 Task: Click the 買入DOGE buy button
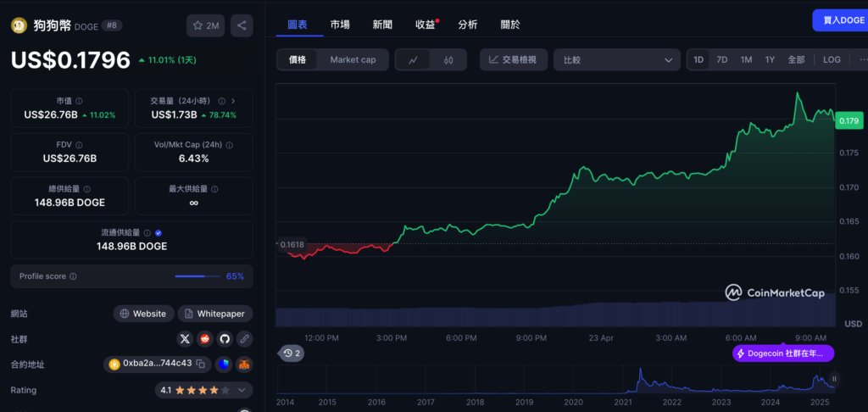pyautogui.click(x=839, y=20)
